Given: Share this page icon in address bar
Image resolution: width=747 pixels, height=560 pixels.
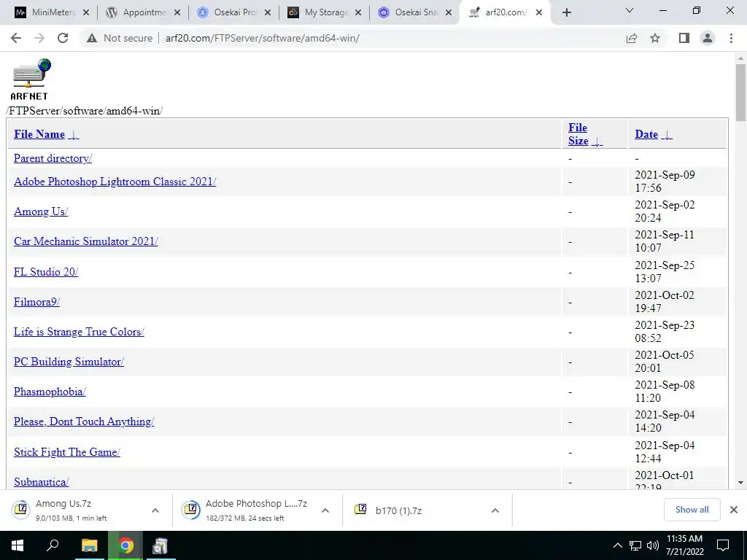Looking at the screenshot, I should click(x=632, y=38).
